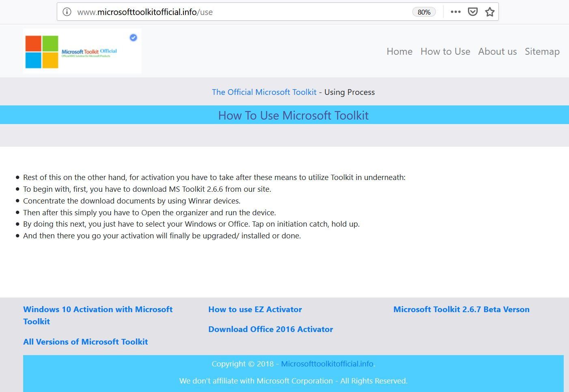This screenshot has width=569, height=392.
Task: Open the Home menu item
Action: point(399,51)
